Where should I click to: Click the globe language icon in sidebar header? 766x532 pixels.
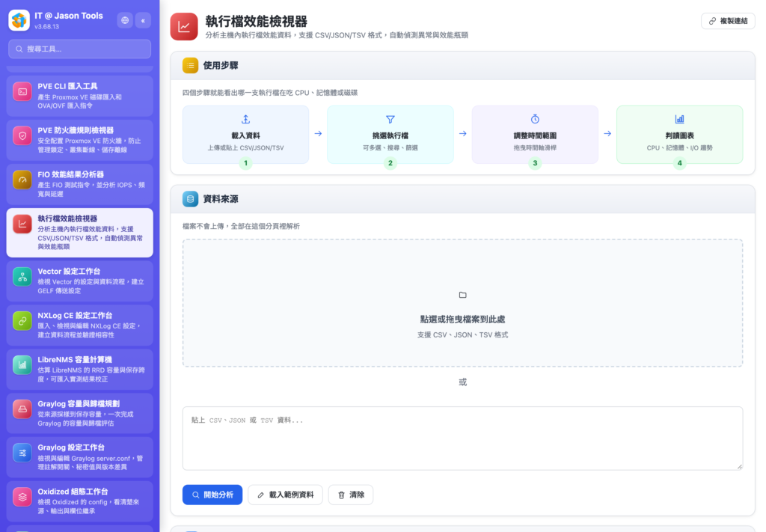point(125,20)
